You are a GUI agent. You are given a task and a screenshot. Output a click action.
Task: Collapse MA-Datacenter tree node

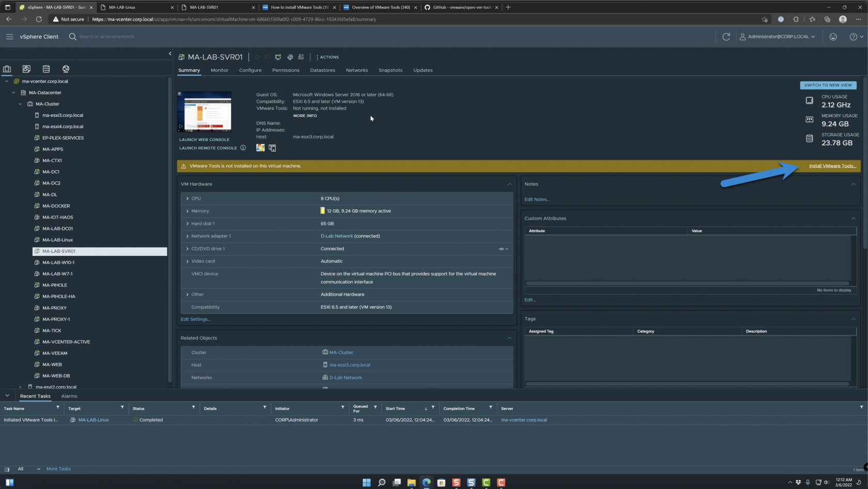point(13,93)
